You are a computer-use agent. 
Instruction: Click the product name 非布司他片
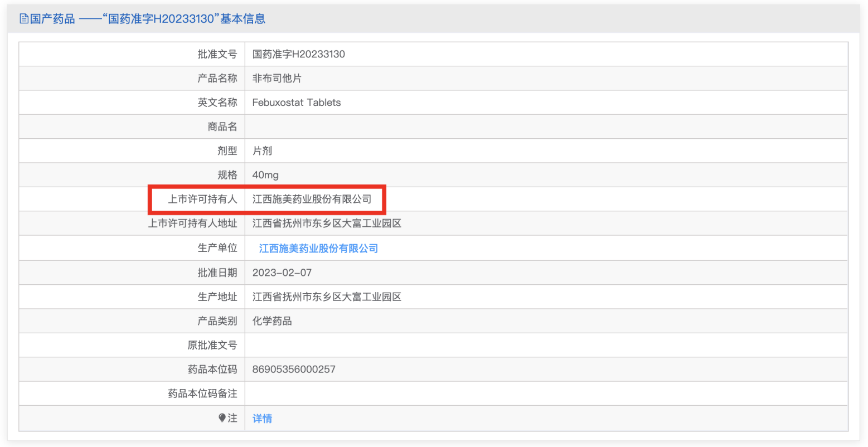[277, 79]
